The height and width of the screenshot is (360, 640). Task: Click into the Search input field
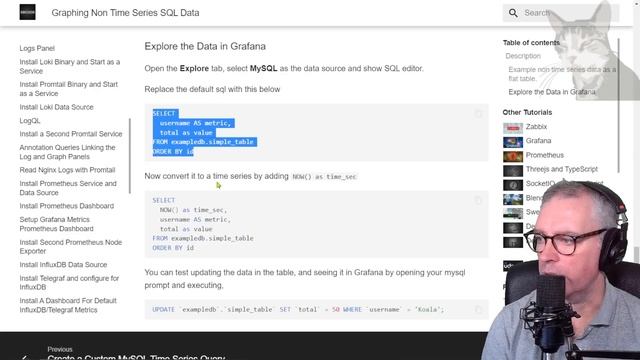(x=560, y=13)
